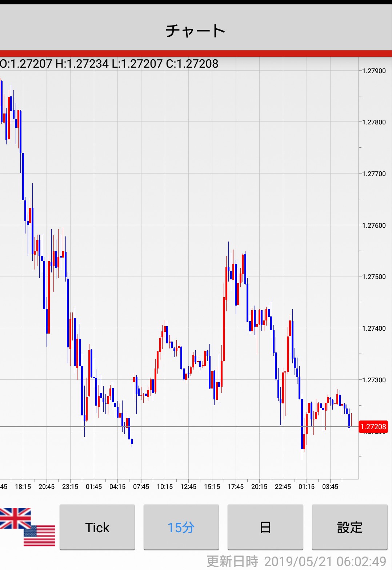Image resolution: width=392 pixels, height=570 pixels.
Task: Select the 15分 timeframe
Action: 181,527
